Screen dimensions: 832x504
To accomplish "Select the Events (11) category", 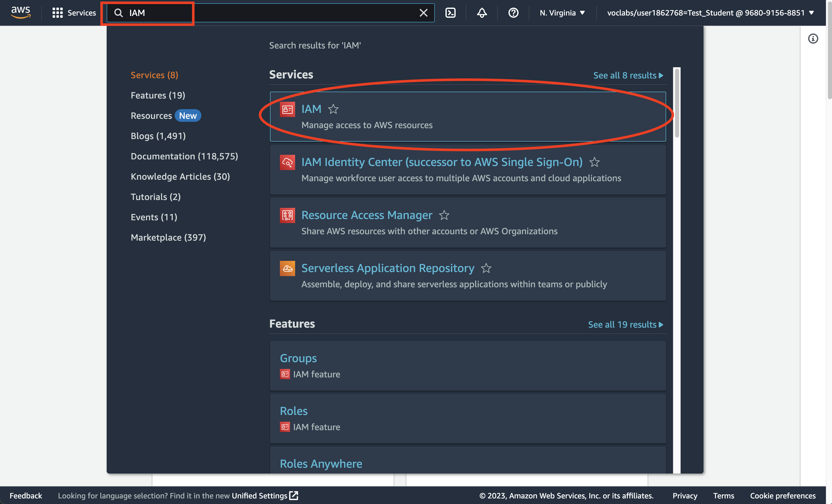I will pyautogui.click(x=154, y=217).
